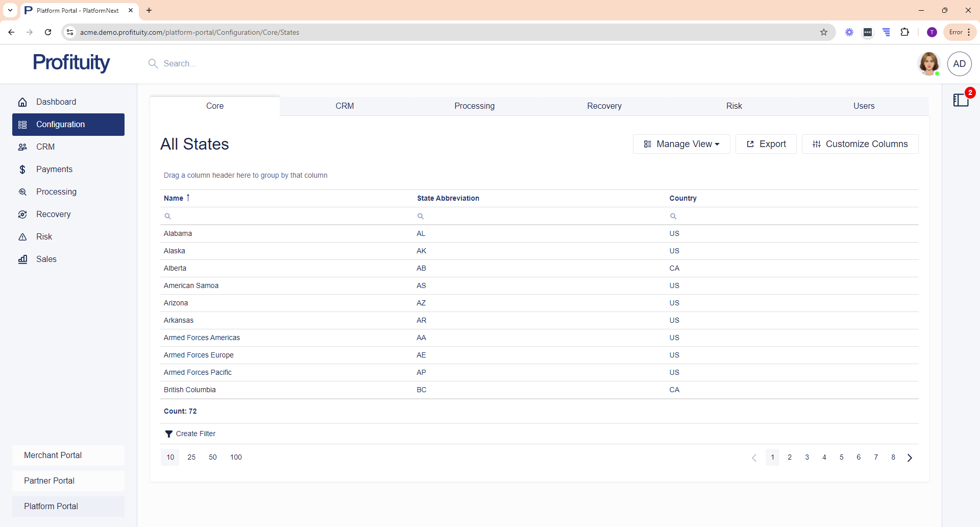This screenshot has width=980, height=527.
Task: Open the Customize Columns button
Action: click(x=860, y=144)
